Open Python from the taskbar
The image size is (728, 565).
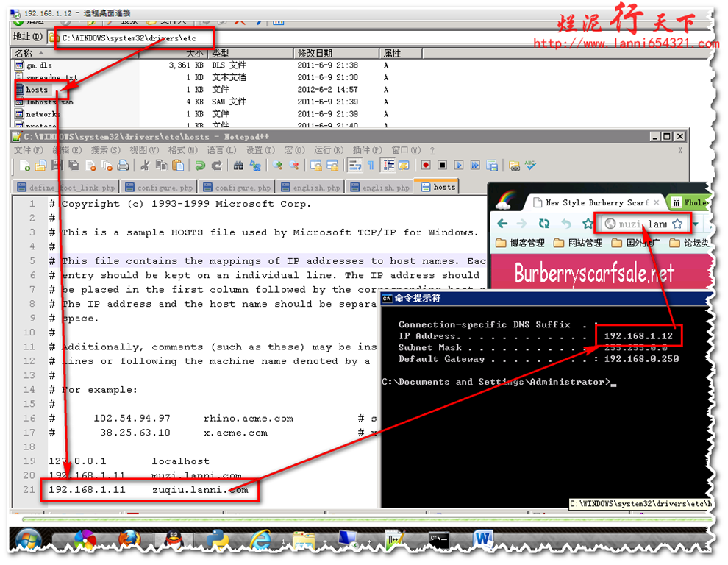coord(217,540)
